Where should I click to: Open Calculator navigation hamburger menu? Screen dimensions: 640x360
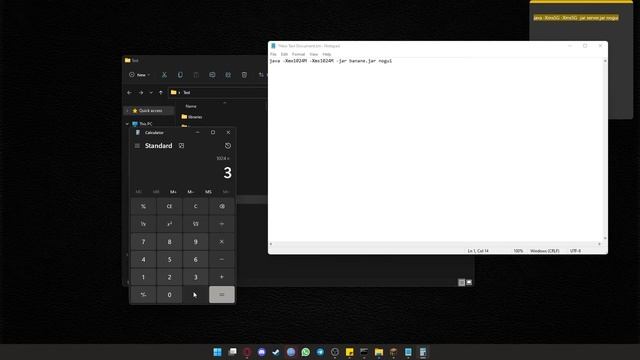(137, 146)
